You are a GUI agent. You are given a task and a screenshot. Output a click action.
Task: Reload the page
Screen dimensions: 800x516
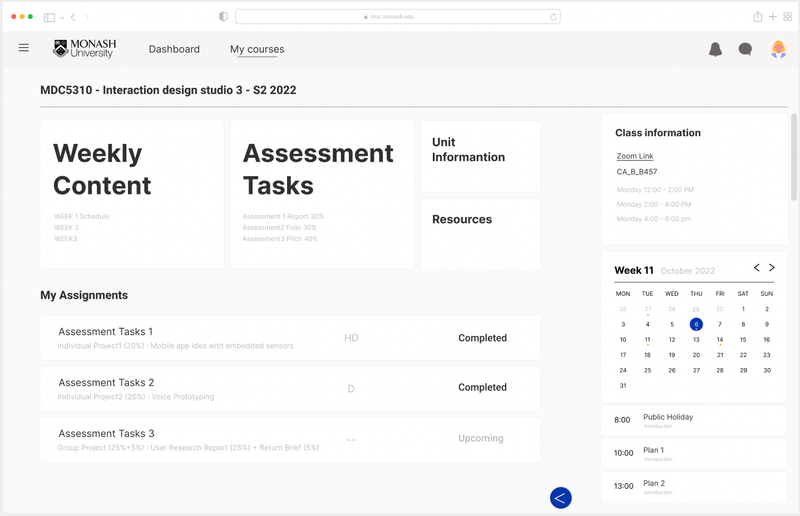[554, 17]
